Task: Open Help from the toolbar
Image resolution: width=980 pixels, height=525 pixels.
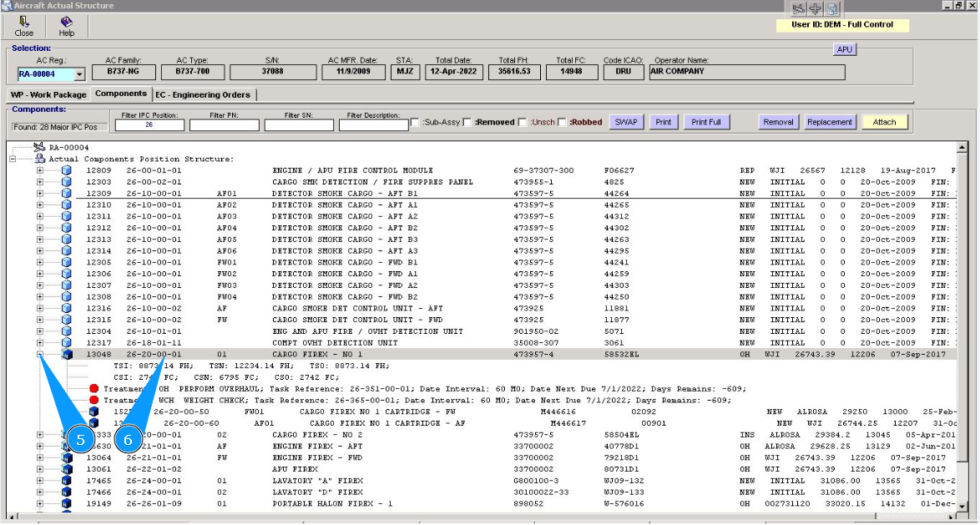Action: click(x=66, y=23)
